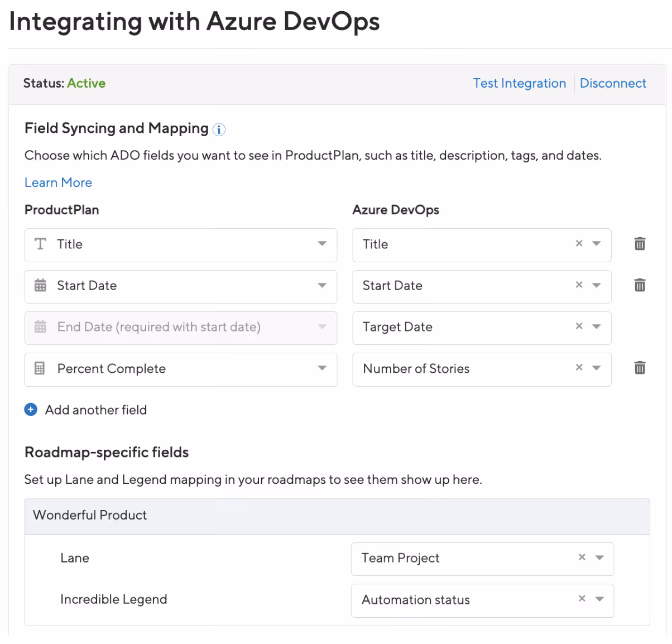672x644 pixels.
Task: Clear the Number of Stories selection
Action: [x=579, y=367]
